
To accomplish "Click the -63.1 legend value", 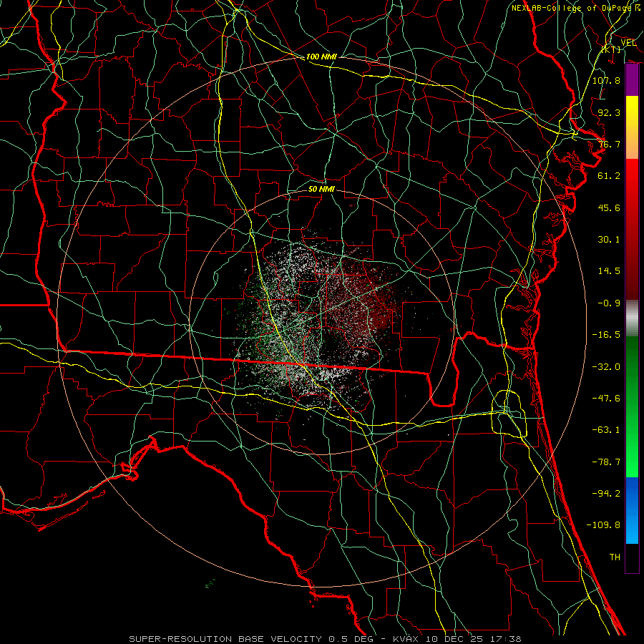I will click(606, 430).
